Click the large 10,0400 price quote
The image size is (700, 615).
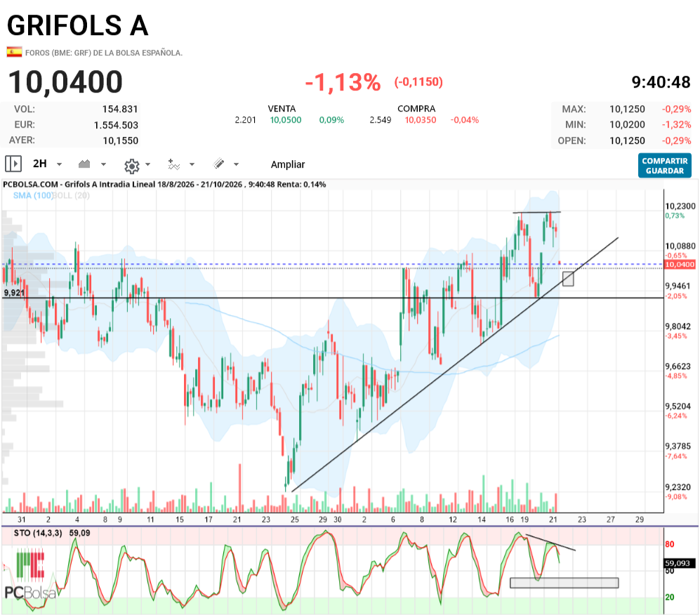(65, 82)
